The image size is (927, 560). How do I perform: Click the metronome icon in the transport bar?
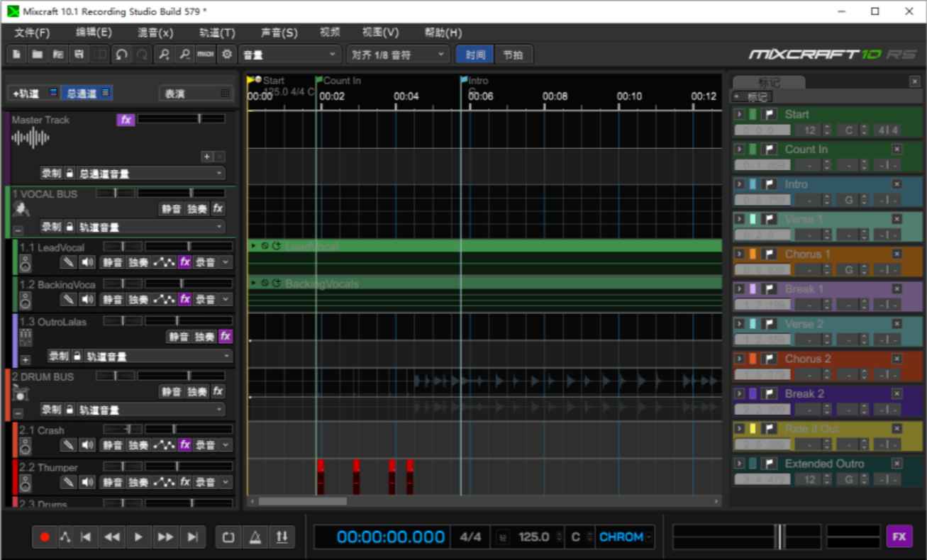click(254, 537)
